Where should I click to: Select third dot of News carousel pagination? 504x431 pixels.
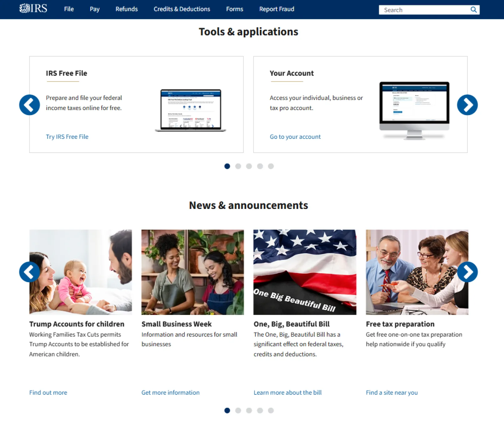pyautogui.click(x=249, y=410)
